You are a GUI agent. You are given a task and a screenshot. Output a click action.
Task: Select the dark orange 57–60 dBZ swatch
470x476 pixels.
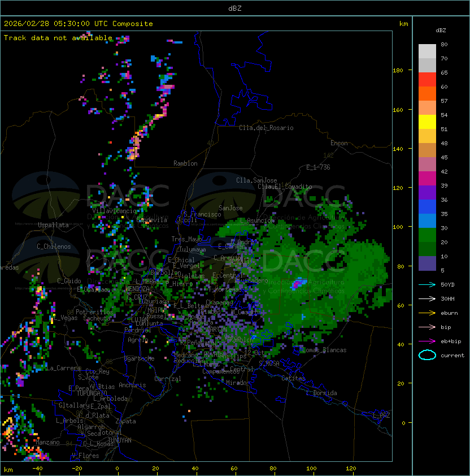[427, 93]
